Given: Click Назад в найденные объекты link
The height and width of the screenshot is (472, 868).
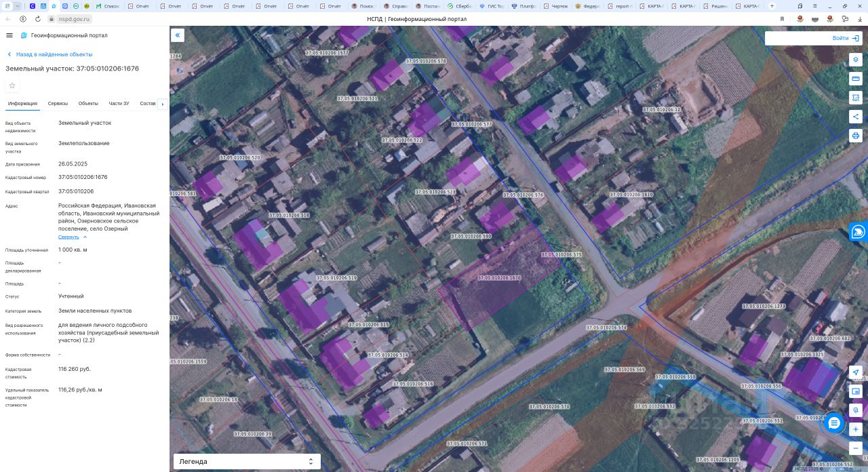Looking at the screenshot, I should tap(50, 54).
